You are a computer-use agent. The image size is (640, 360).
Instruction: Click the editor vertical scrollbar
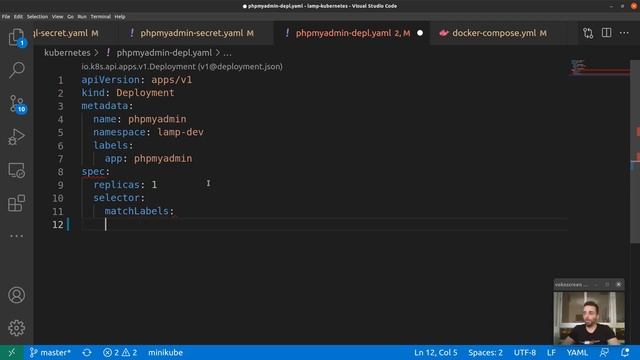(635, 151)
